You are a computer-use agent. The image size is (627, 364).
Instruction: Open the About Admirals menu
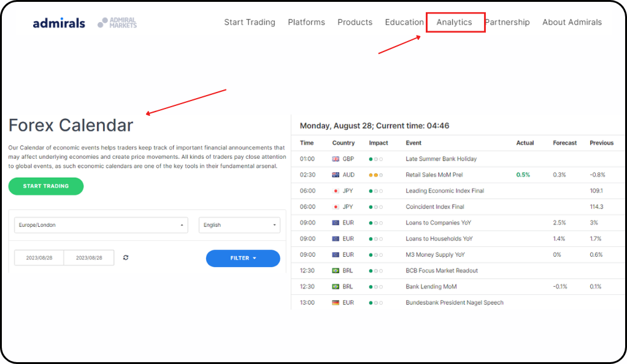[x=572, y=23]
